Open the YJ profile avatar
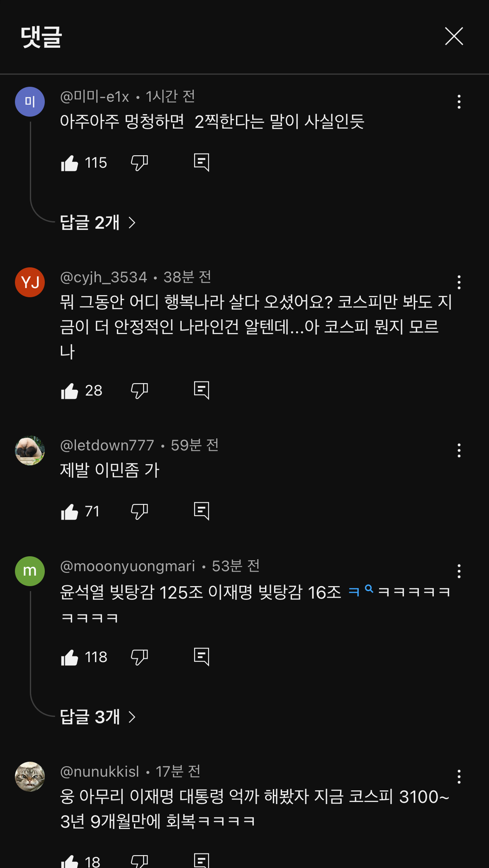489x868 pixels. [30, 282]
